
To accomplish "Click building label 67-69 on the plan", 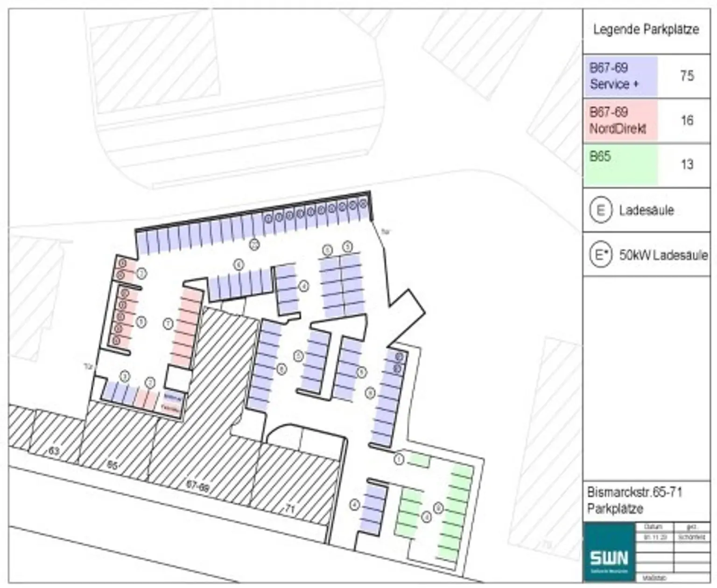I will [197, 486].
